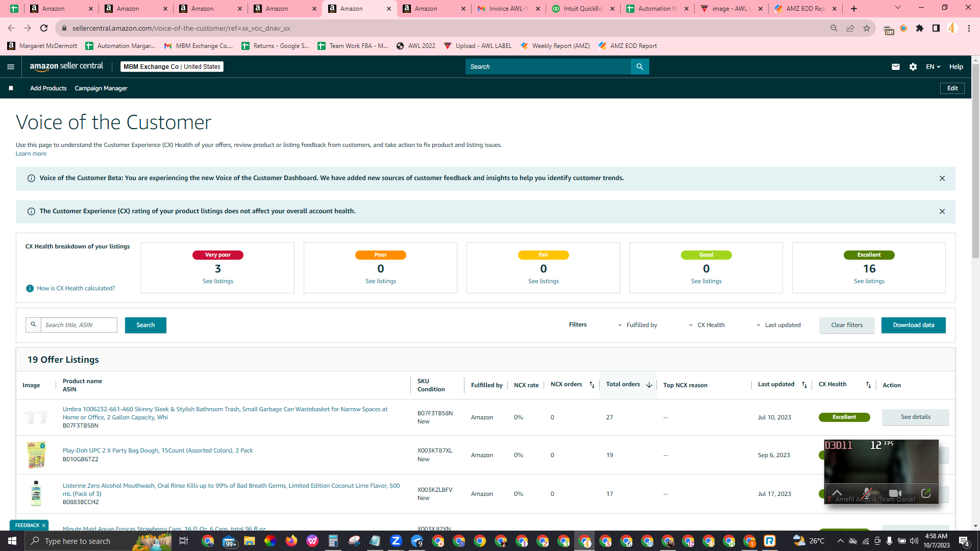The width and height of the screenshot is (980, 551).
Task: Click the Listerine product thumbnail image
Action: tap(36, 493)
